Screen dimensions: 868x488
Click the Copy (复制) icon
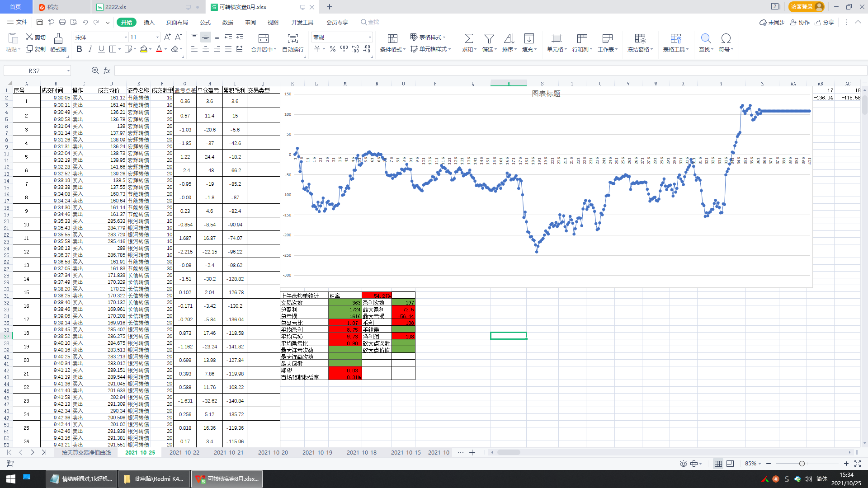(x=29, y=49)
